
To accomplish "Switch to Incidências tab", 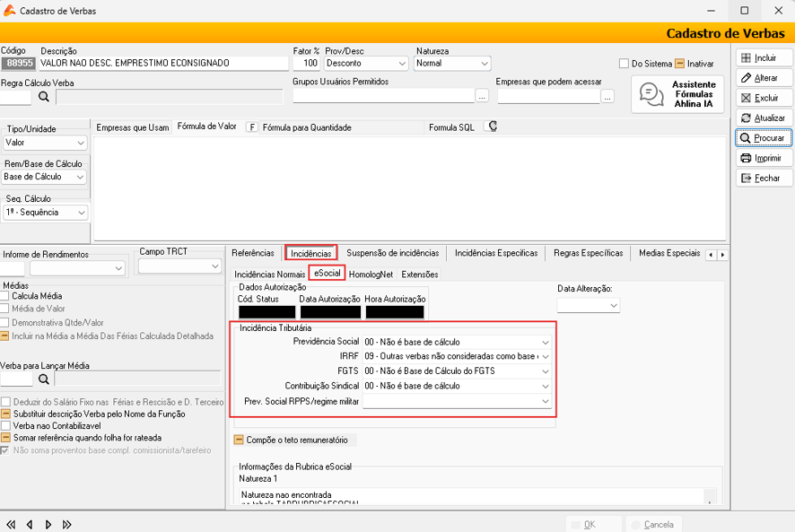I will (x=310, y=253).
